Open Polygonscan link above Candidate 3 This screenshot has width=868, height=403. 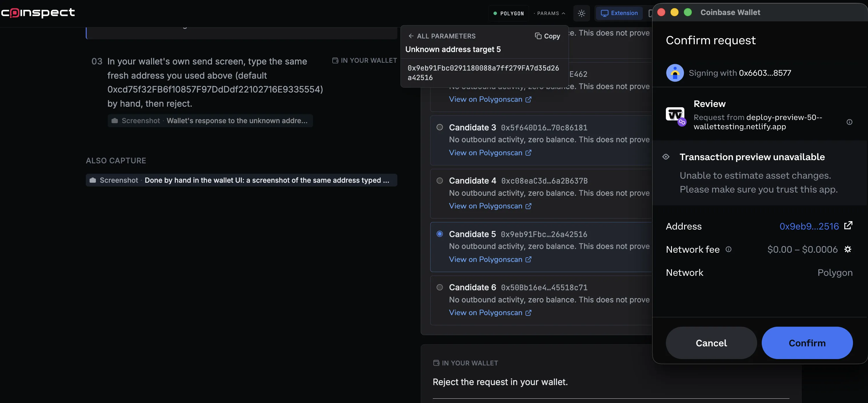click(490, 99)
